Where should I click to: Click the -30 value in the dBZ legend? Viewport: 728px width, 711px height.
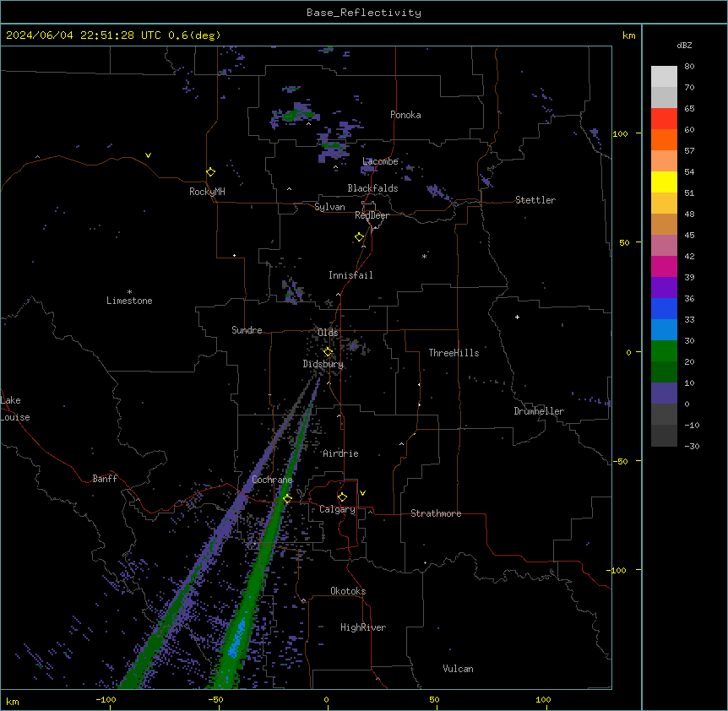coord(692,446)
